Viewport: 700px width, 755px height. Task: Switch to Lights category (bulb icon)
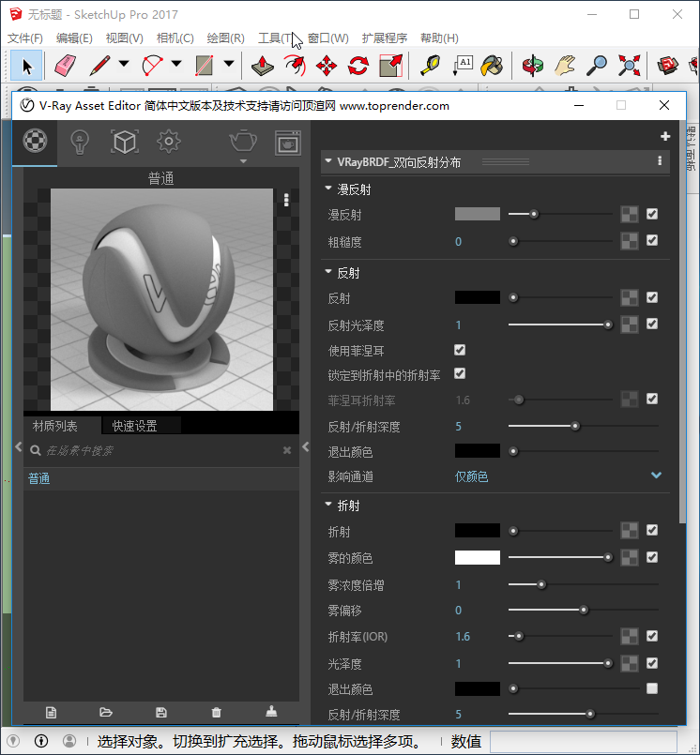pos(80,143)
